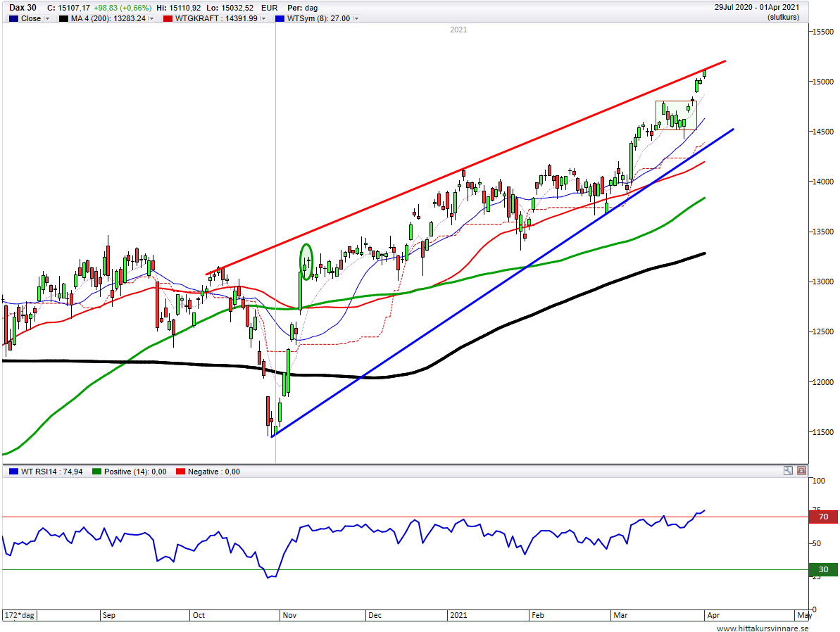
Task: Select the WTGKRAFT legend label
Action: pos(216,19)
